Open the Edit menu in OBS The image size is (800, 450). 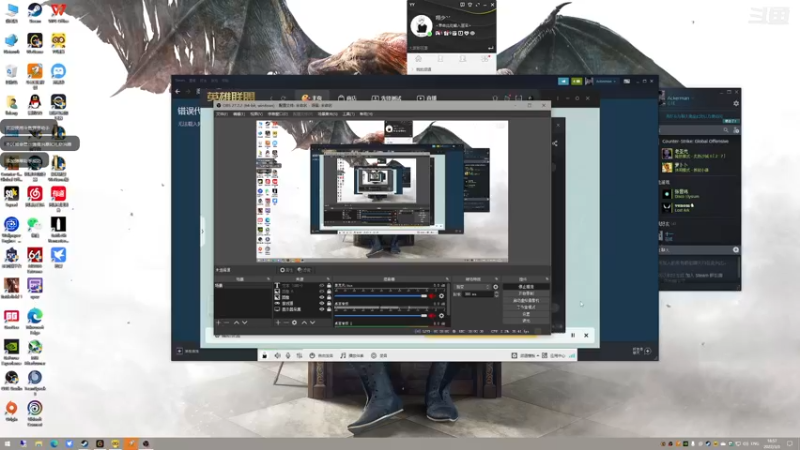[238, 114]
